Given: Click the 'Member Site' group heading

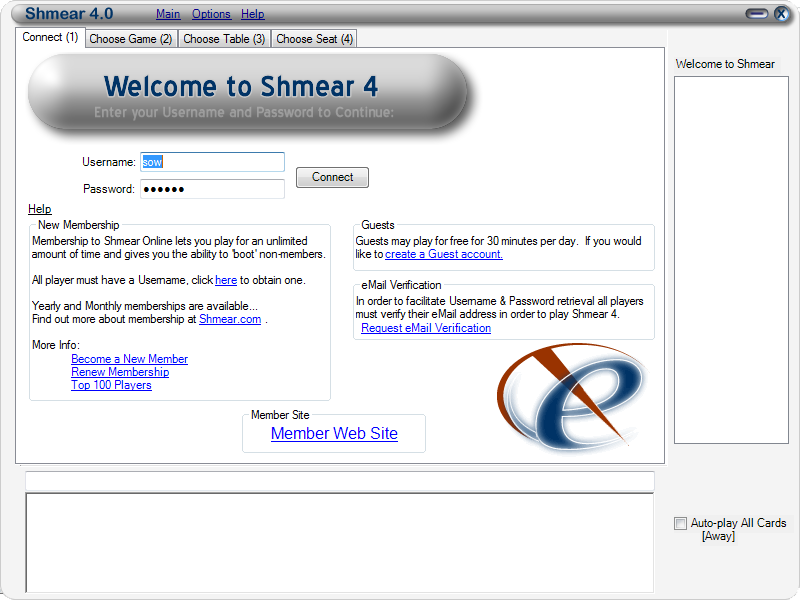Looking at the screenshot, I should tap(280, 415).
